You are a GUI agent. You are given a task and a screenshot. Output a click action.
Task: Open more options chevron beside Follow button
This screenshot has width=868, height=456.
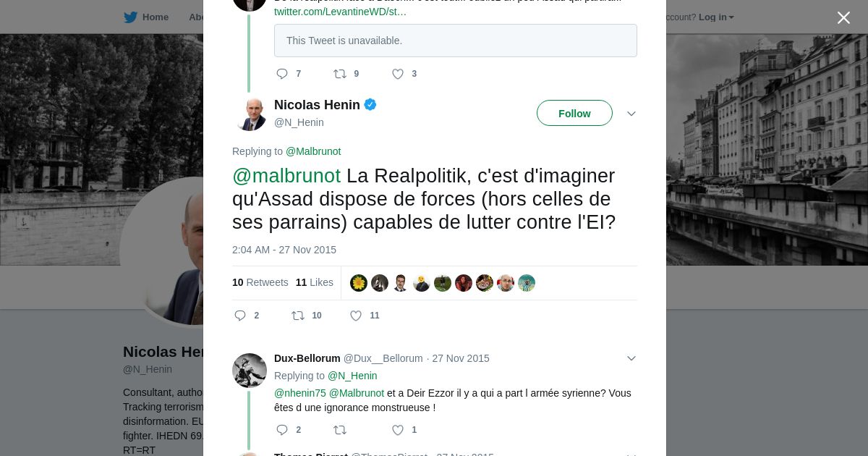click(631, 114)
